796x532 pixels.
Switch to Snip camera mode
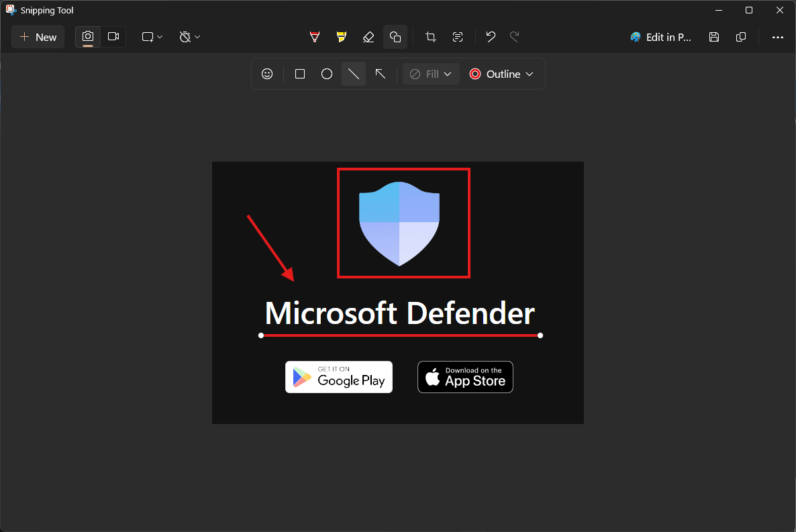click(88, 36)
